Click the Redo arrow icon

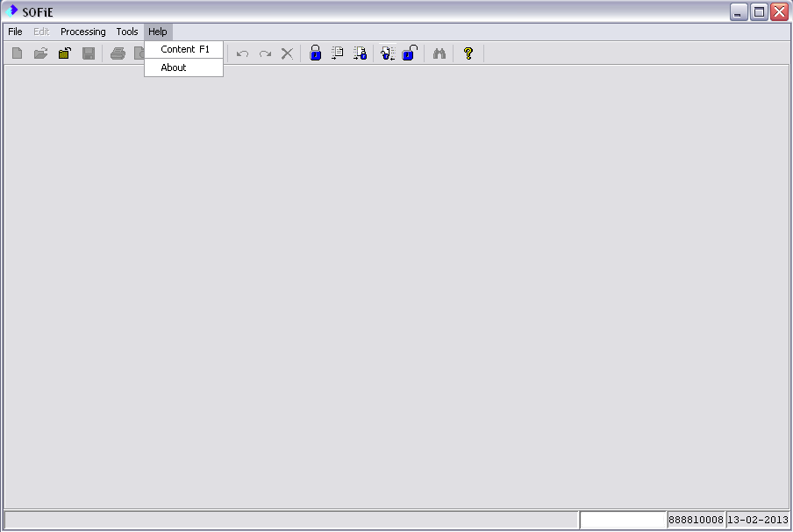pos(265,53)
